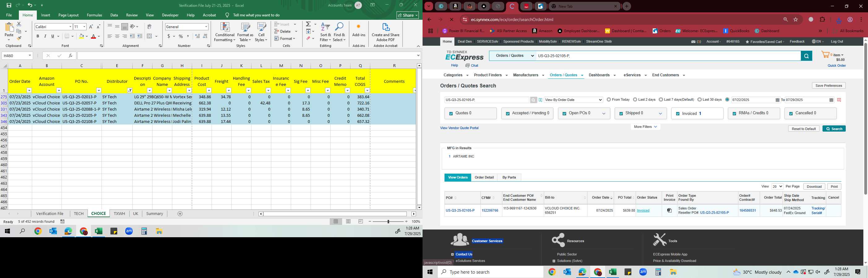The width and height of the screenshot is (868, 278).
Task: Click the Save Preferences button
Action: (x=829, y=86)
